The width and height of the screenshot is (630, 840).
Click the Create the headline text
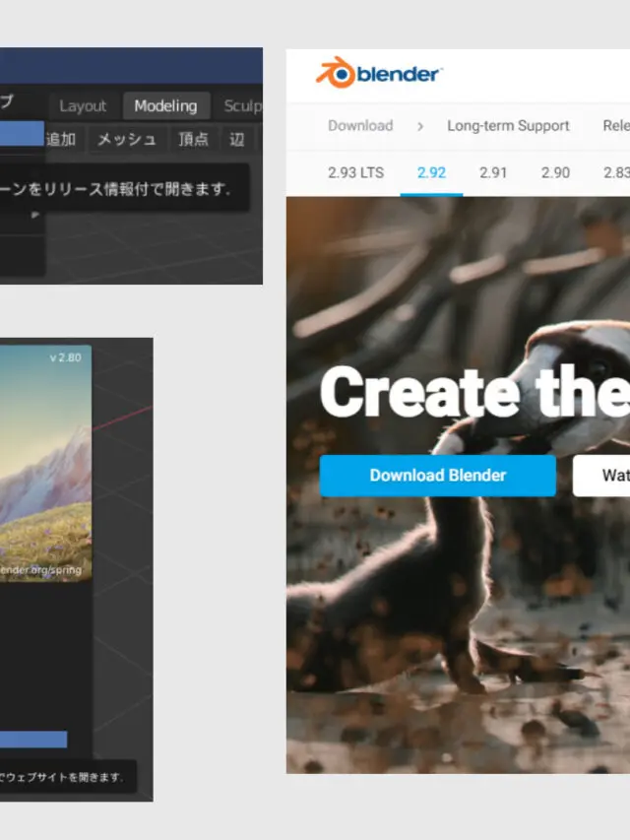pos(474,392)
